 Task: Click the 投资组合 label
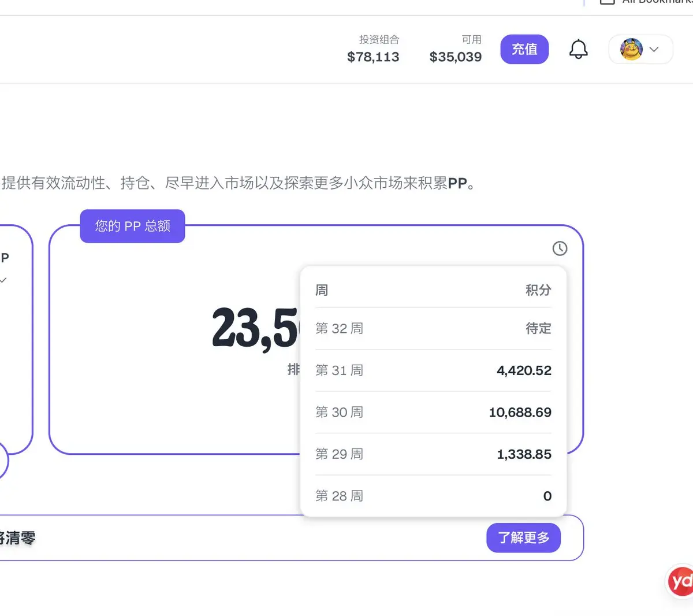tap(379, 39)
